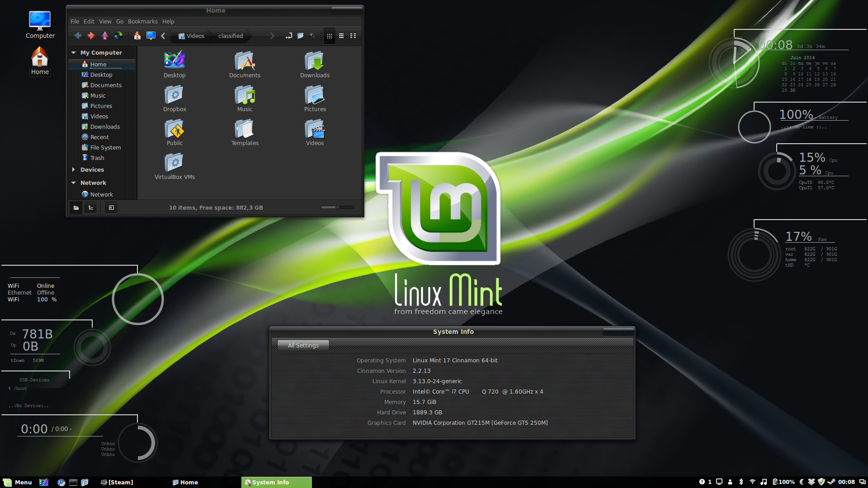868x488 pixels.
Task: Switch to icon view mode
Action: (x=330, y=36)
